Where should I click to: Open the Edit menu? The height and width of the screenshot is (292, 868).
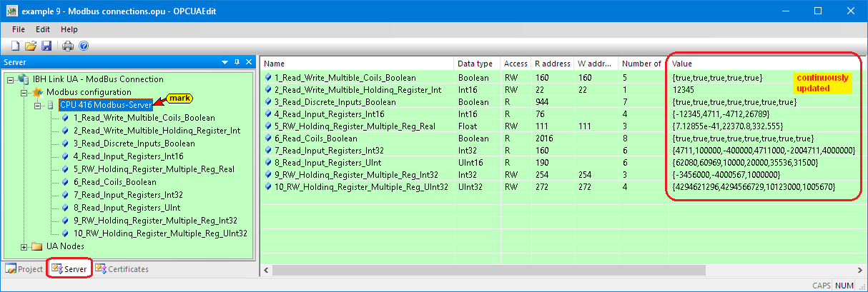point(43,29)
